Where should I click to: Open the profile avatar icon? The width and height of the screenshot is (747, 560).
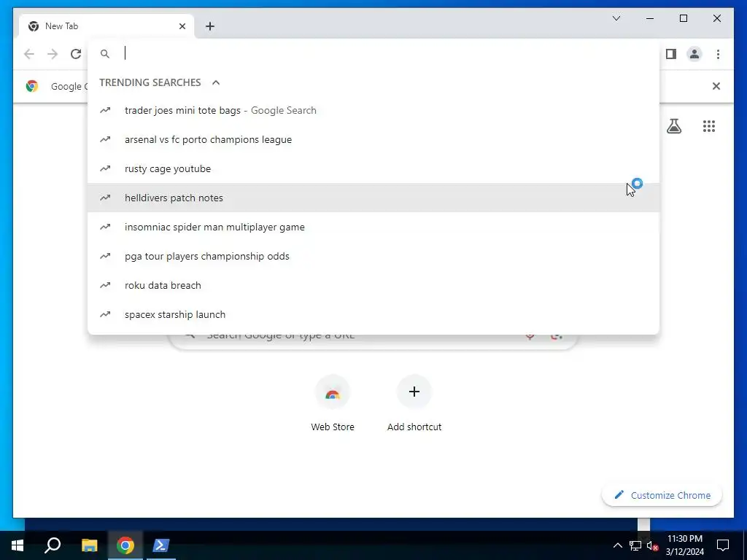coord(694,54)
